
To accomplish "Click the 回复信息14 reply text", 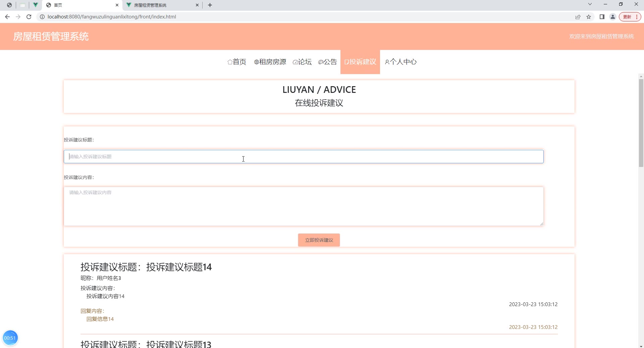I will 100,319.
